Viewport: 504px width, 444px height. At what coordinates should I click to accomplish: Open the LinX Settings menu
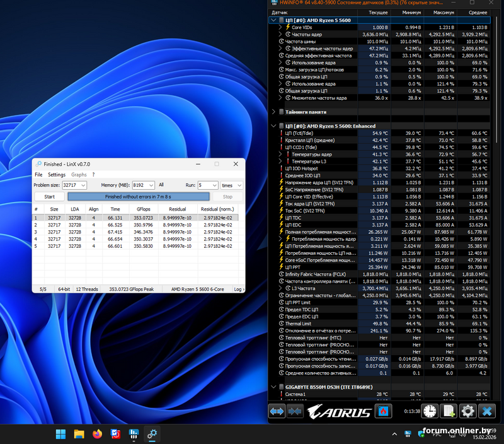(57, 175)
